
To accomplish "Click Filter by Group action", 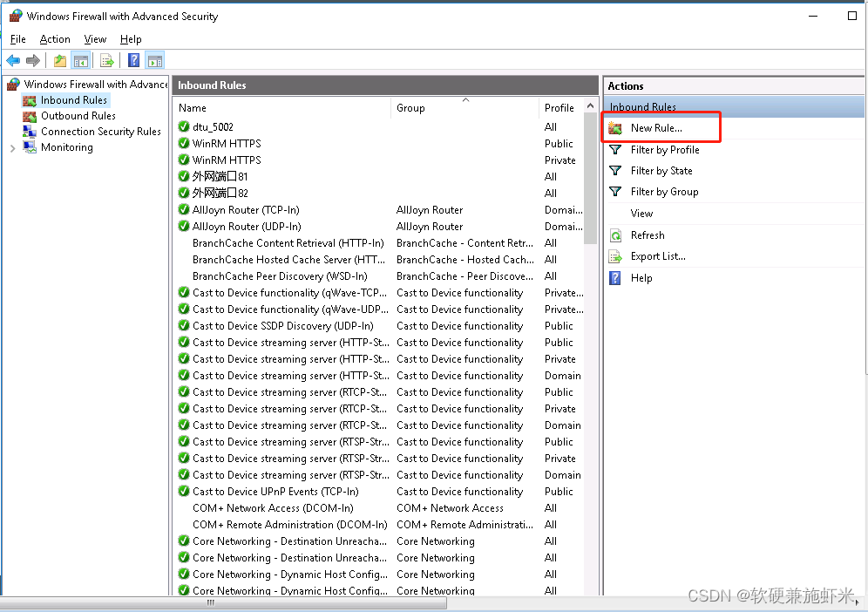I will (664, 192).
